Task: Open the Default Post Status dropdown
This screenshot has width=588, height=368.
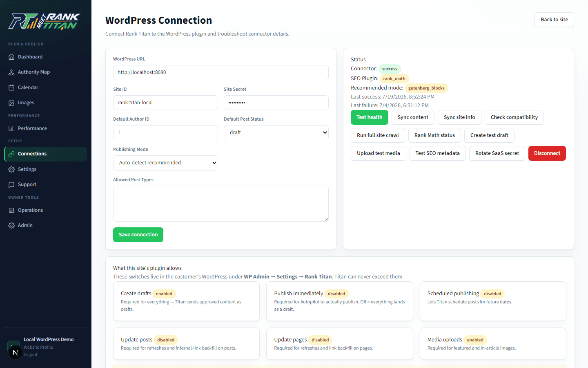Action: (276, 132)
